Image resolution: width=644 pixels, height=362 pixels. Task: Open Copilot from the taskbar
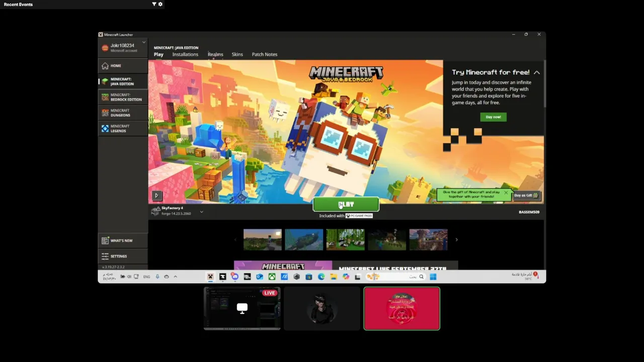coord(346,277)
